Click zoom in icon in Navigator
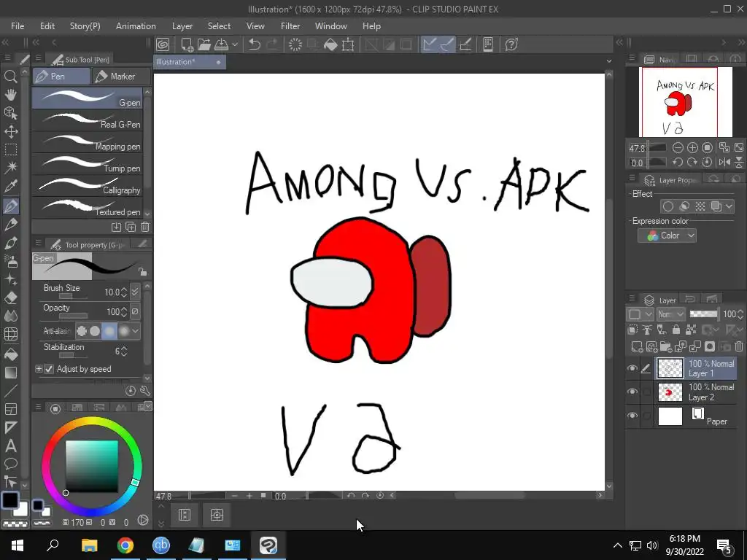The width and height of the screenshot is (747, 560). [693, 147]
